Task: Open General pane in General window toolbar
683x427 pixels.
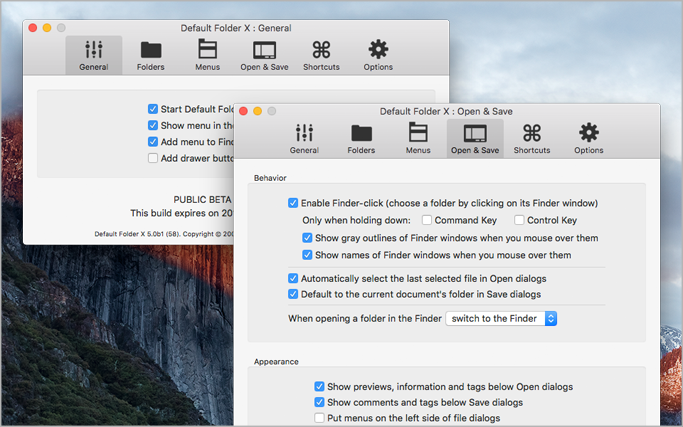Action: point(94,55)
